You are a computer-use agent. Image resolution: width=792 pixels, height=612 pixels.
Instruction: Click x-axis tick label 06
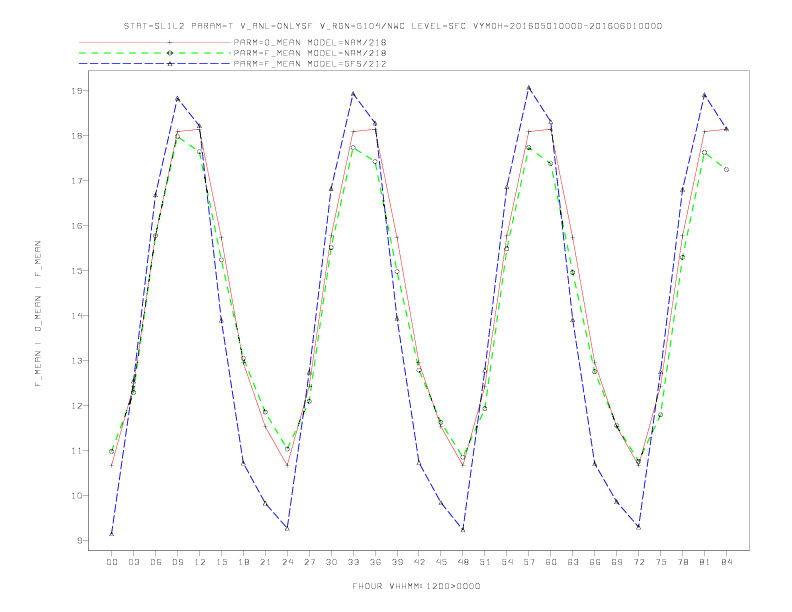156,562
